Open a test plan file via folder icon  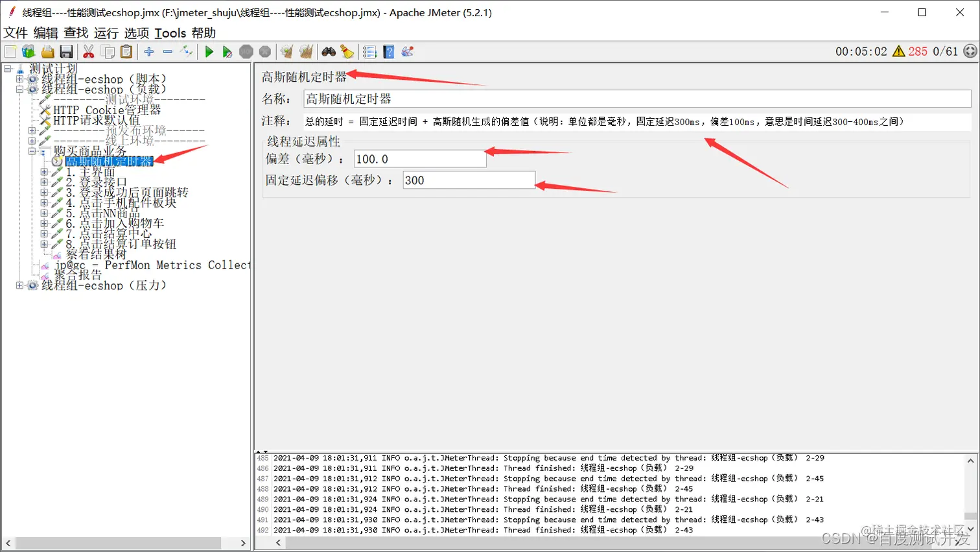pyautogui.click(x=47, y=52)
